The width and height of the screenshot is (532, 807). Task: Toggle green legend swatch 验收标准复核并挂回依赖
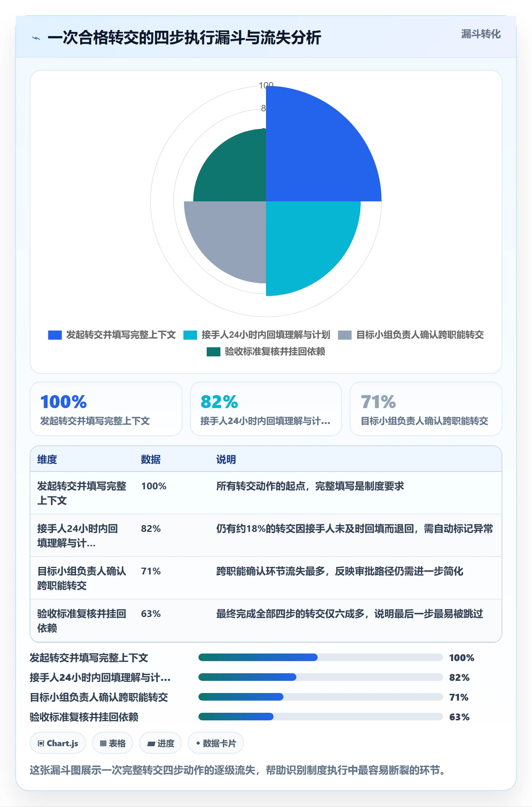coord(213,352)
